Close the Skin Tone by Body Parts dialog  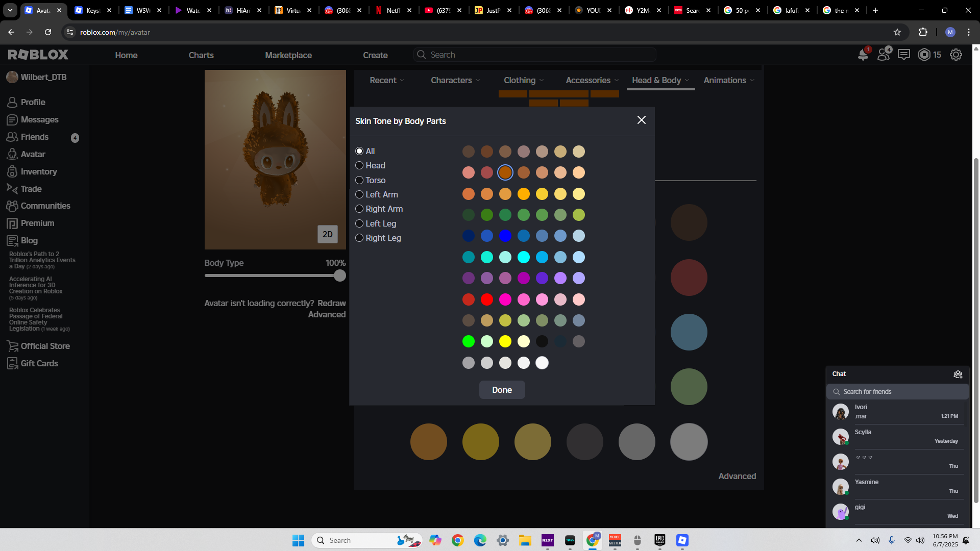(642, 120)
